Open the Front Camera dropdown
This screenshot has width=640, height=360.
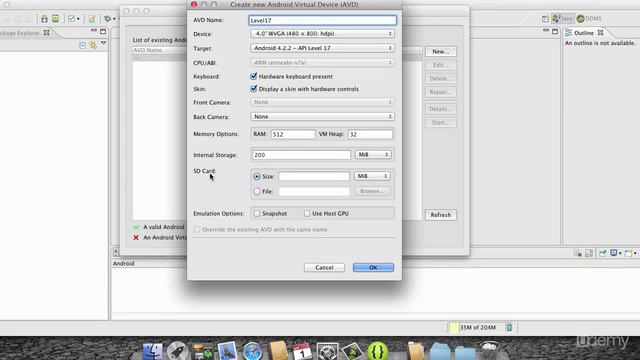[322, 102]
